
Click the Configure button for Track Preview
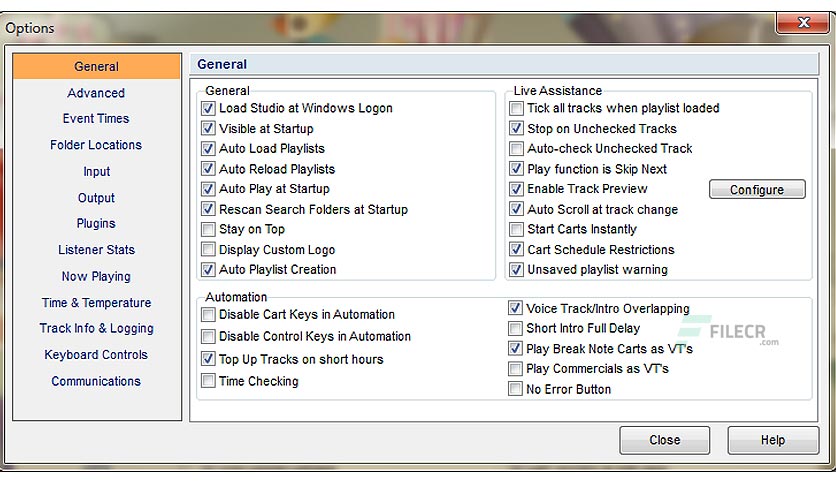(757, 190)
